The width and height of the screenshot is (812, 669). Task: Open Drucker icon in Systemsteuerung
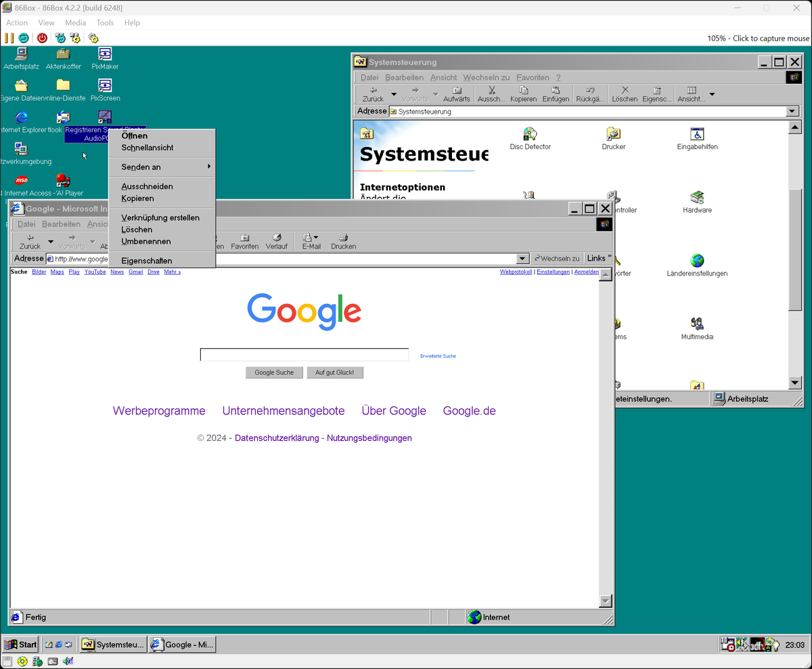click(x=614, y=139)
